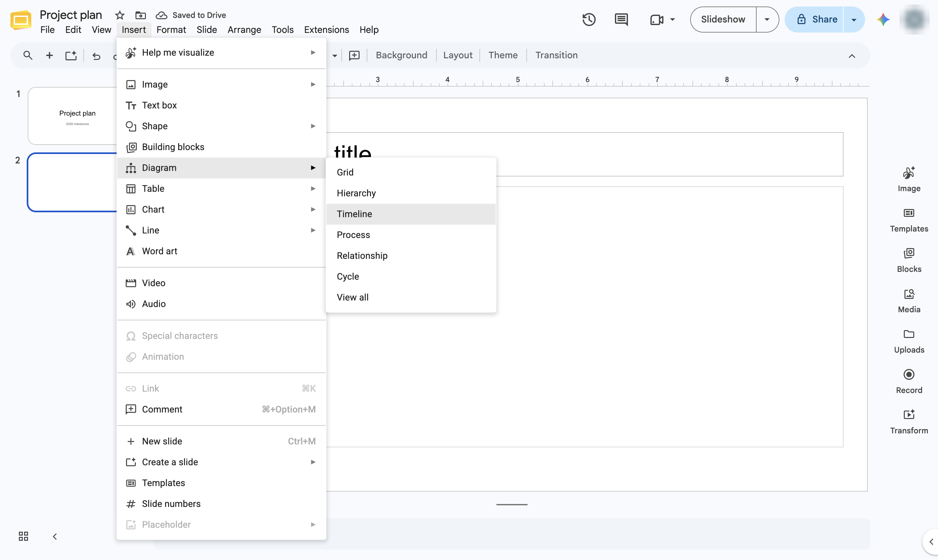
Task: Click the Theme toolbar button
Action: click(x=503, y=55)
